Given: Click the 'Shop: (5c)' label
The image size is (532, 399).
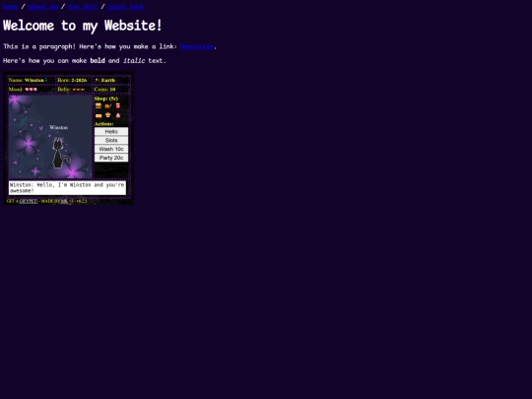Looking at the screenshot, I should click(106, 99).
